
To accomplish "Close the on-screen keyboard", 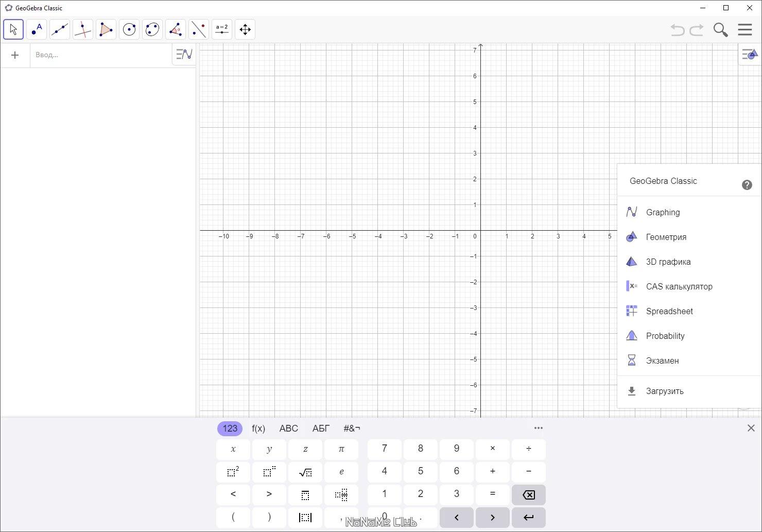I will tap(751, 428).
